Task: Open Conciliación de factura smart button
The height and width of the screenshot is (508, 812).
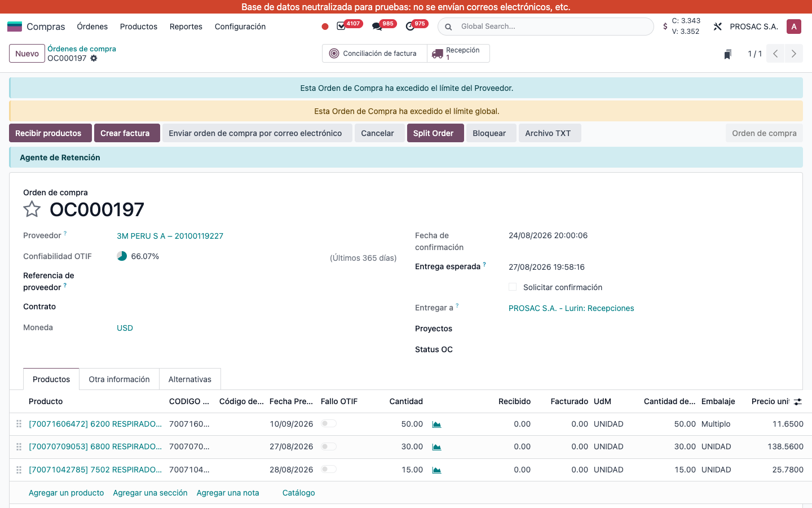Action: tap(374, 54)
